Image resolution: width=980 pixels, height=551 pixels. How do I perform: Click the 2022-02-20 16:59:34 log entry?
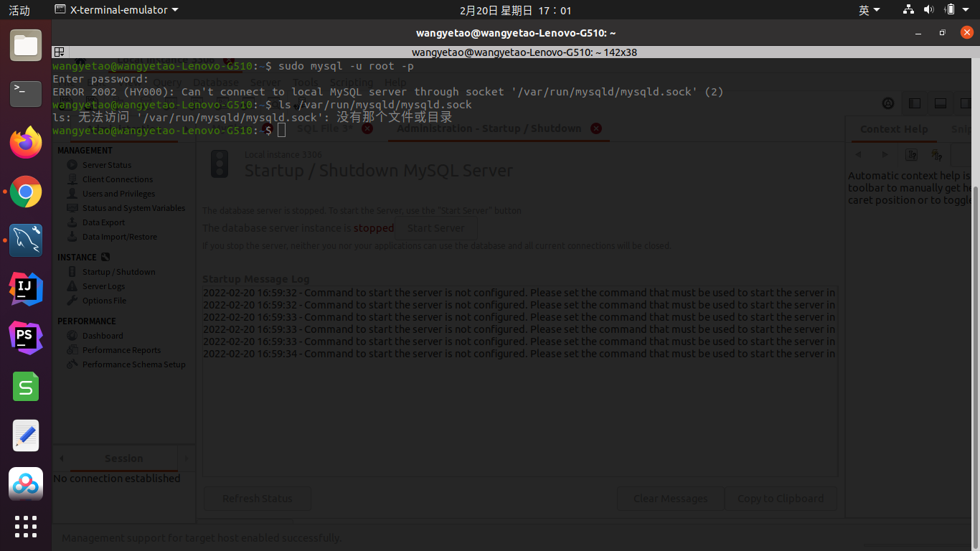click(x=519, y=354)
